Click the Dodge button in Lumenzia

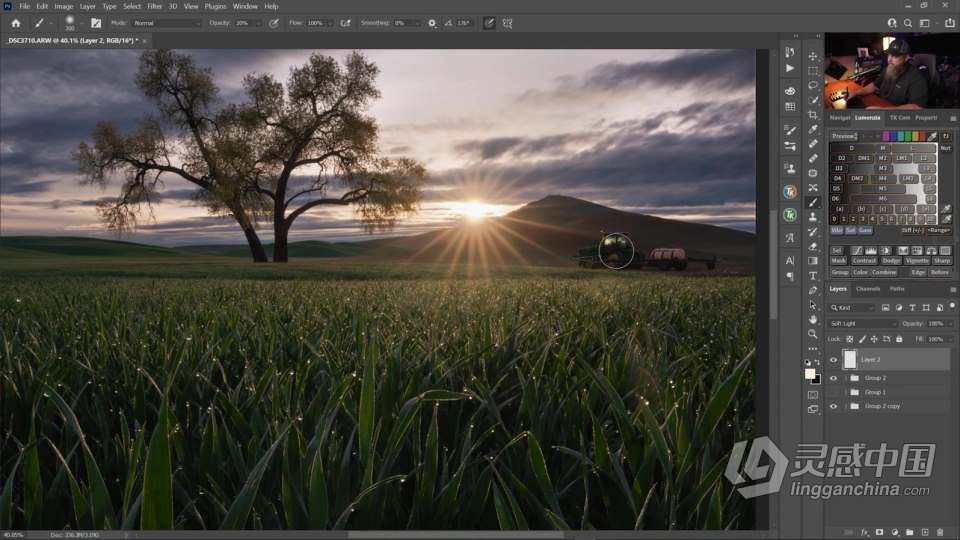(x=891, y=261)
